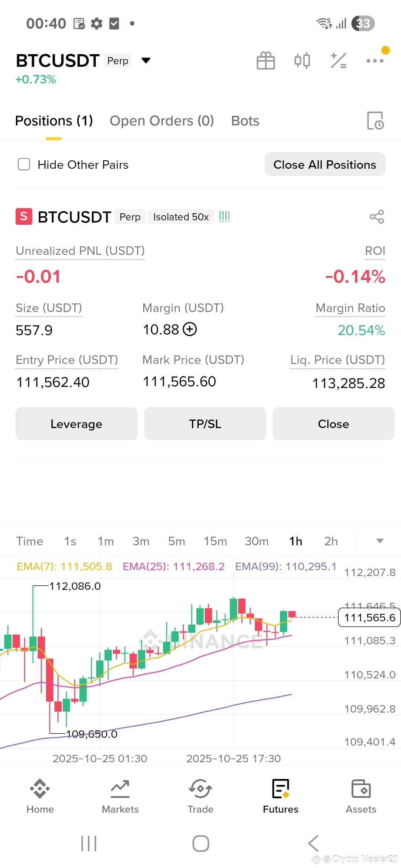Switch to Open Orders (0) tab
The height and width of the screenshot is (868, 401).
[x=162, y=121]
